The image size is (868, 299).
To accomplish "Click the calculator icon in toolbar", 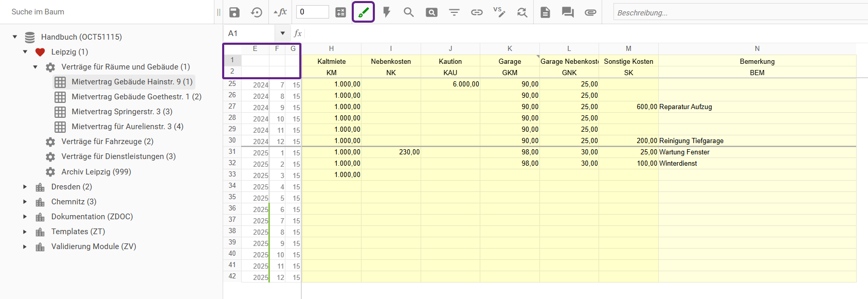I will pos(341,12).
